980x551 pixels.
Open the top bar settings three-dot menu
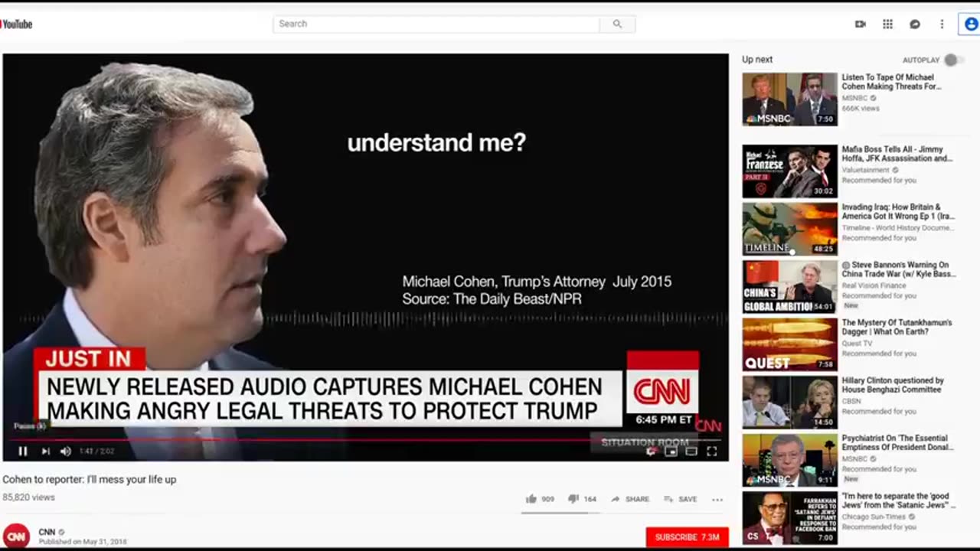(942, 24)
